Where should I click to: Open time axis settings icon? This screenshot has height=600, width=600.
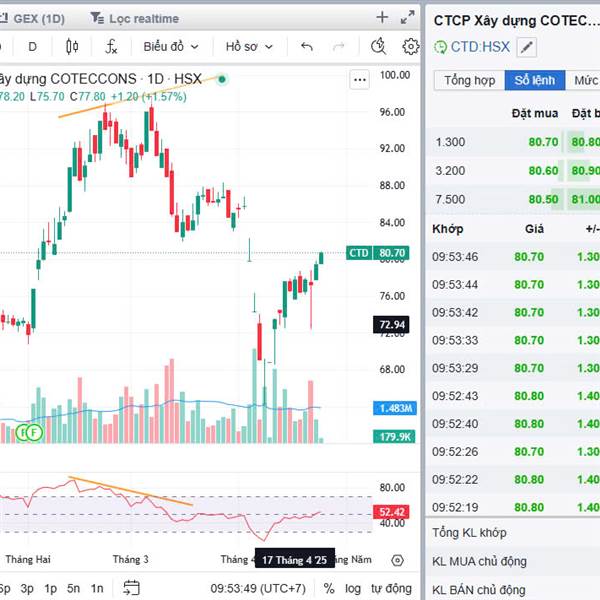click(398, 561)
